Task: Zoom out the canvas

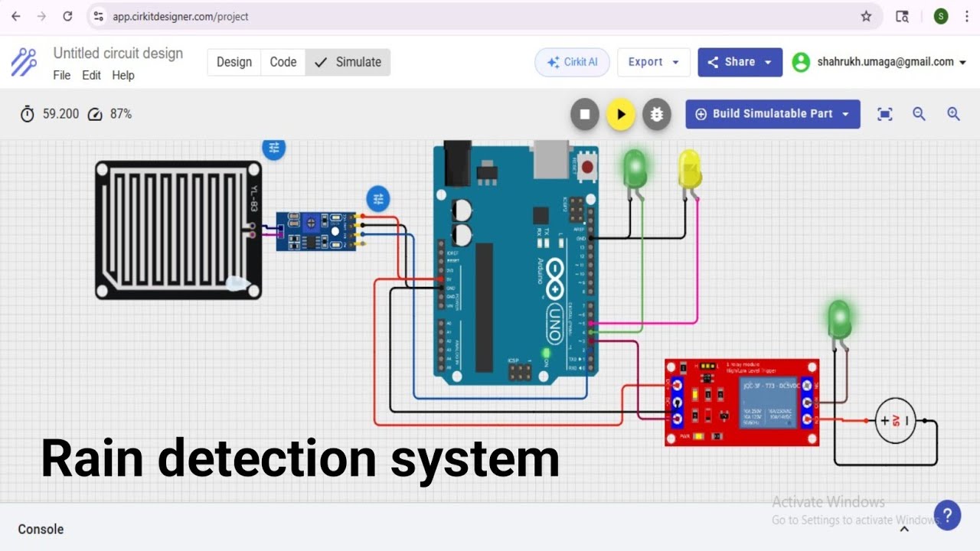Action: point(920,114)
